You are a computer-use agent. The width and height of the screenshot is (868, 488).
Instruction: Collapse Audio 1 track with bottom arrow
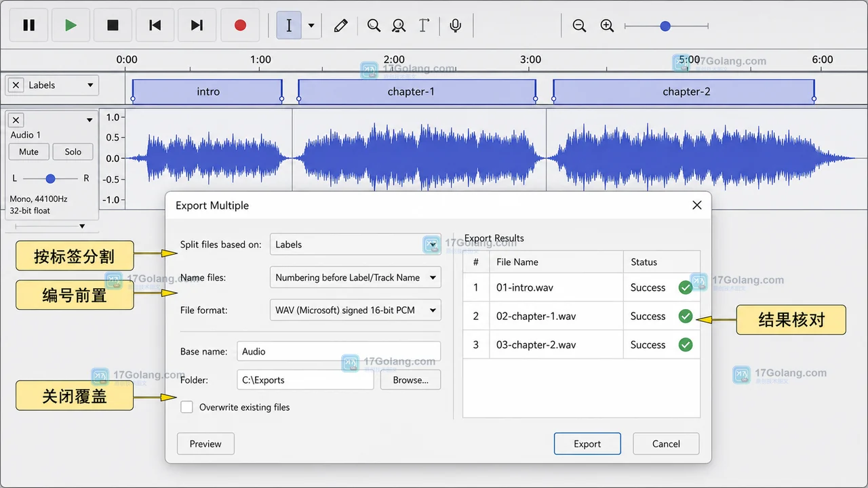82,226
